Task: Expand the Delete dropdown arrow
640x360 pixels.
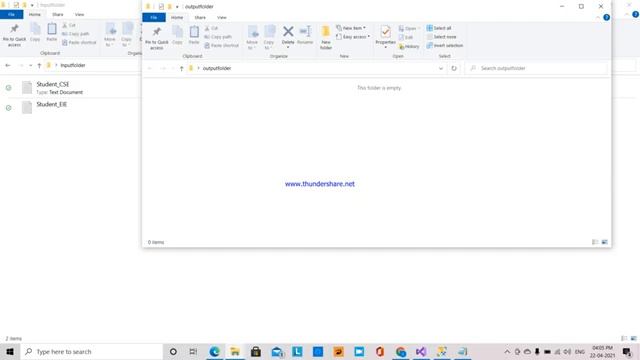Action: click(x=288, y=48)
